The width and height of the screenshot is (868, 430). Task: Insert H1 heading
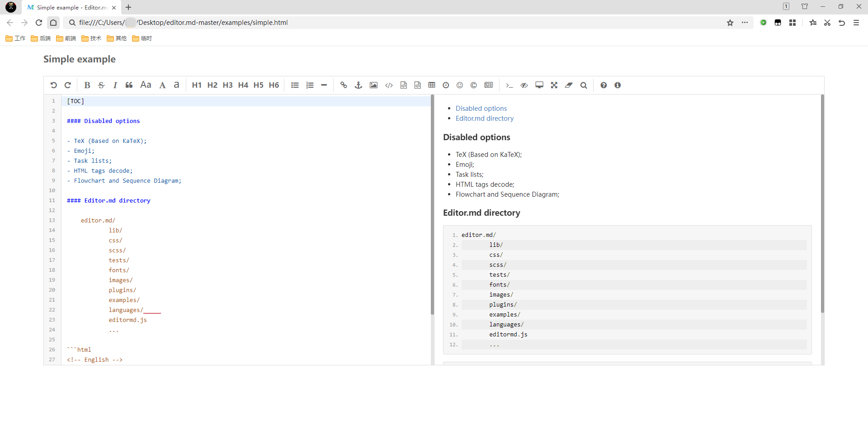(x=197, y=85)
